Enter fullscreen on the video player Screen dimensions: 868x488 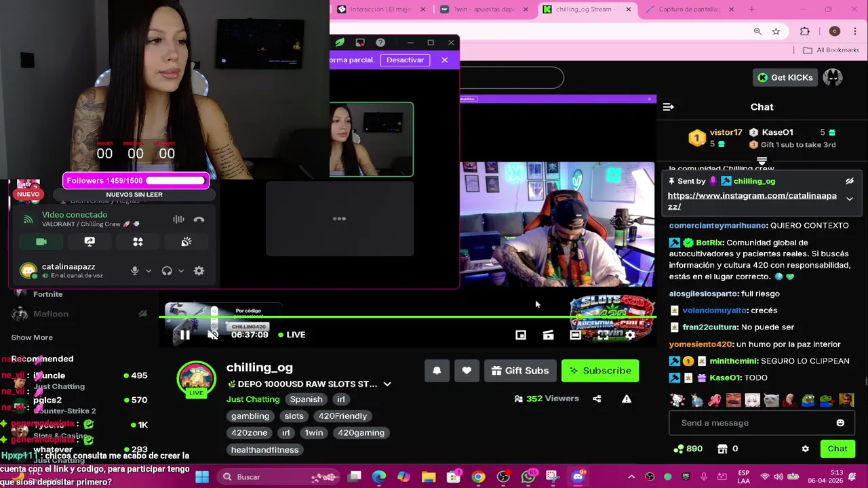point(603,335)
